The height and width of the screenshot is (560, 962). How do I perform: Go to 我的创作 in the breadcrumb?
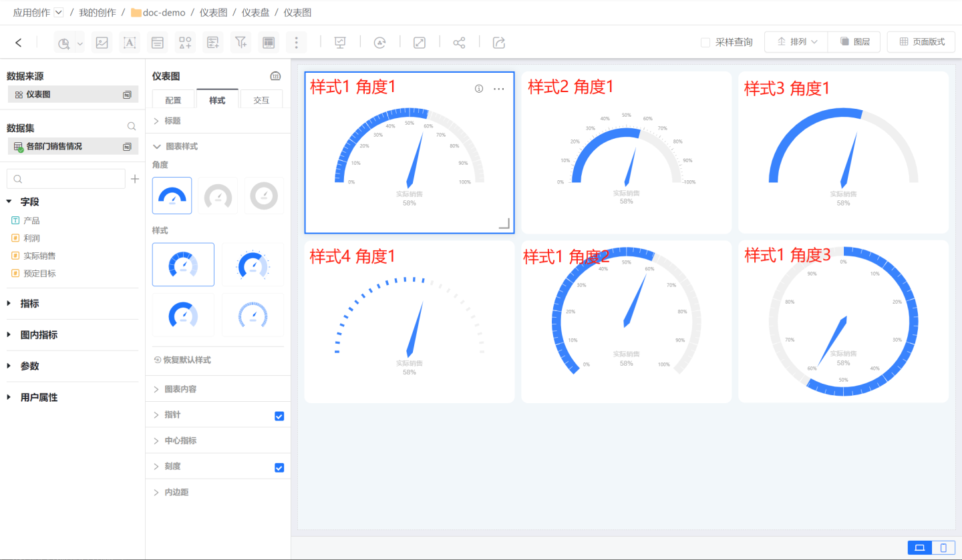click(x=98, y=12)
